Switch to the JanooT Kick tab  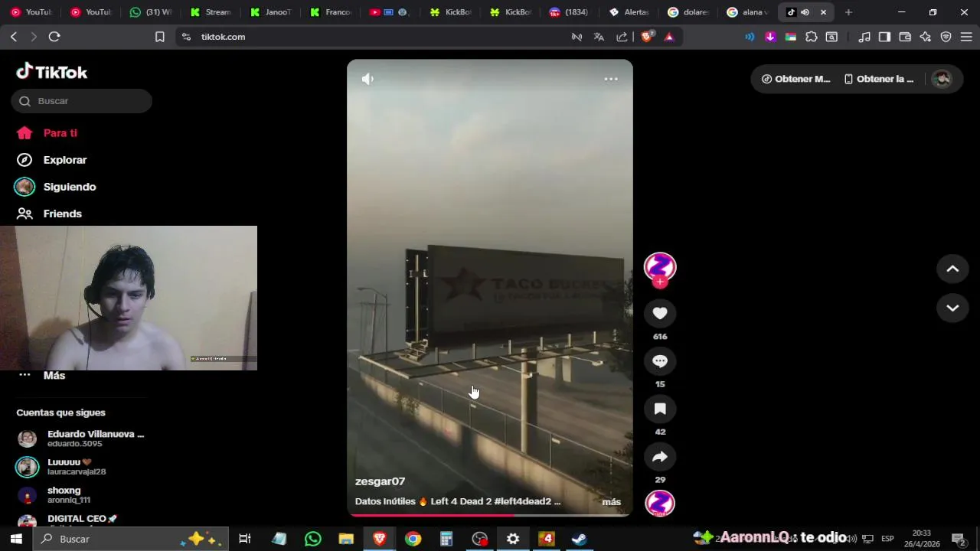click(270, 12)
